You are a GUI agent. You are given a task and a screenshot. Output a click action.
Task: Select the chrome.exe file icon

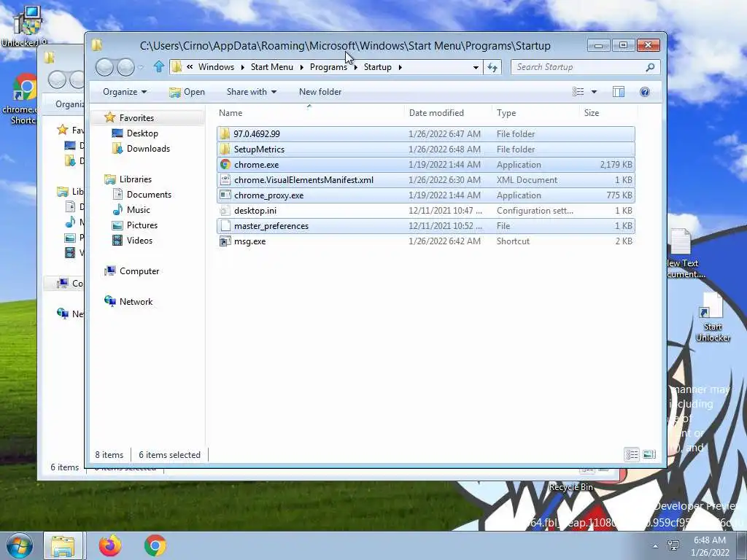225,165
